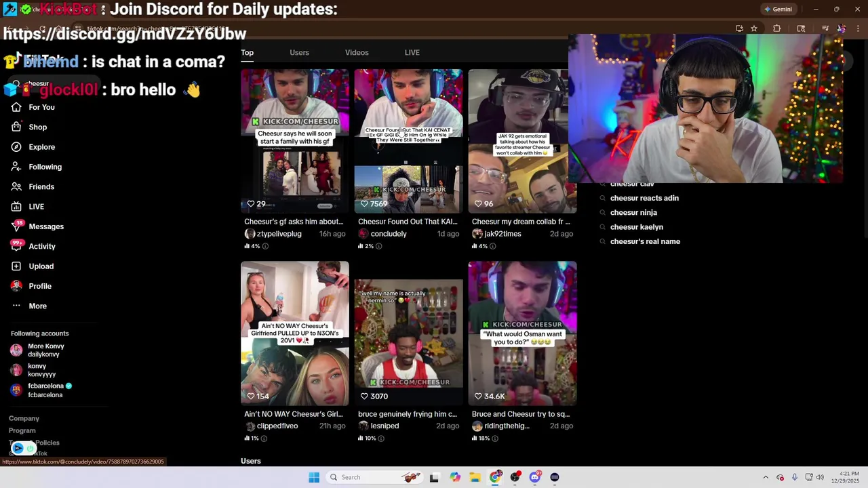Switch to the Videos search tab
Viewport: 868px width, 488px height.
357,53
